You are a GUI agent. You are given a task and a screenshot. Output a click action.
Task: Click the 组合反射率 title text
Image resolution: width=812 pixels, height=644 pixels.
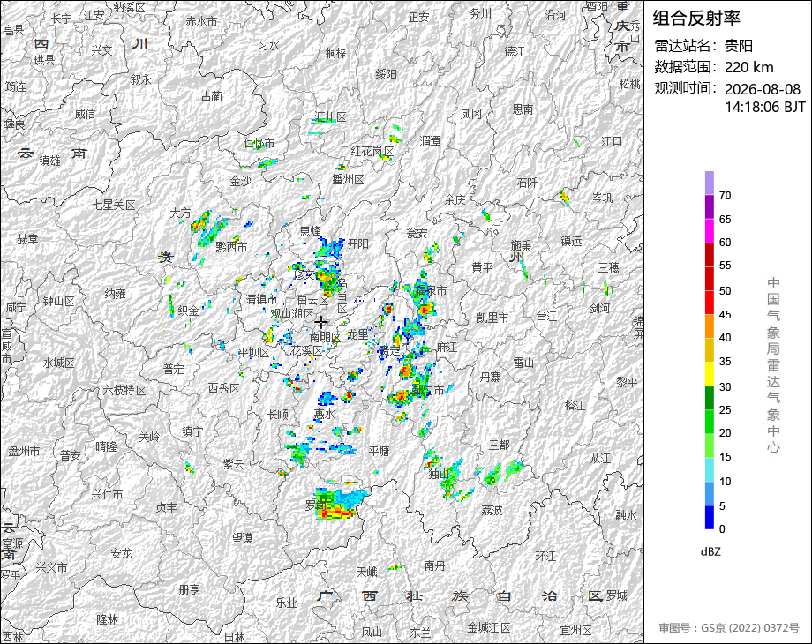point(696,19)
